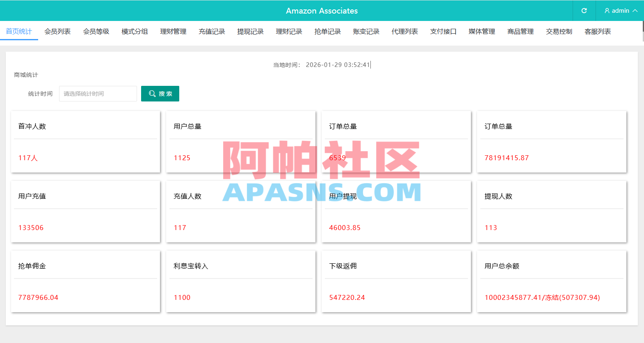Go to the 媒体管理 tab
644x343 pixels.
482,32
